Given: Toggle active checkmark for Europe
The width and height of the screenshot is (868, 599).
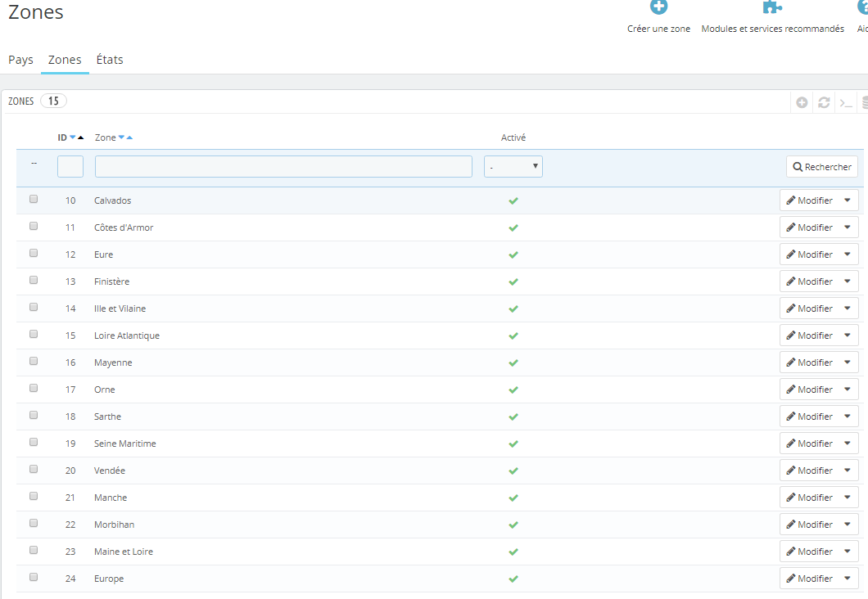Looking at the screenshot, I should click(513, 579).
